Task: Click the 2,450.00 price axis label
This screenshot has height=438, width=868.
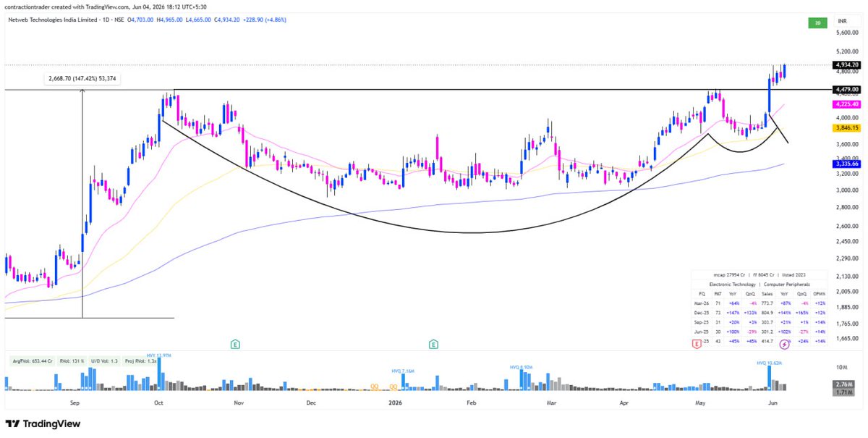Action: coord(846,242)
